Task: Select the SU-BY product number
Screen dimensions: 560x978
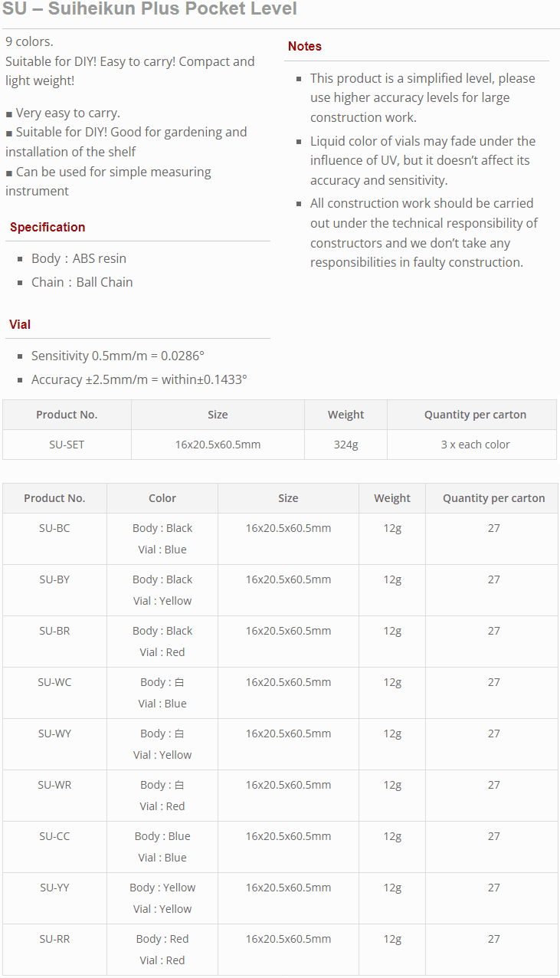Action: click(54, 579)
